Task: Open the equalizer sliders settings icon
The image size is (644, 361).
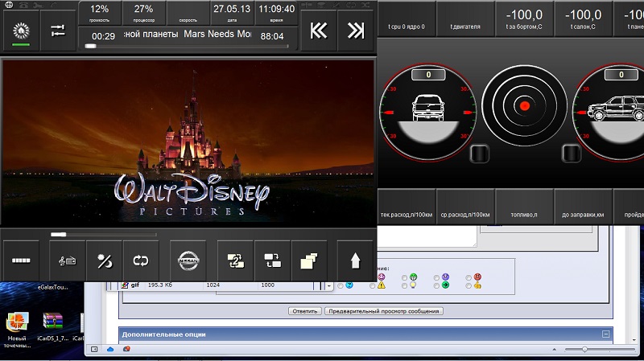Action: [57, 31]
